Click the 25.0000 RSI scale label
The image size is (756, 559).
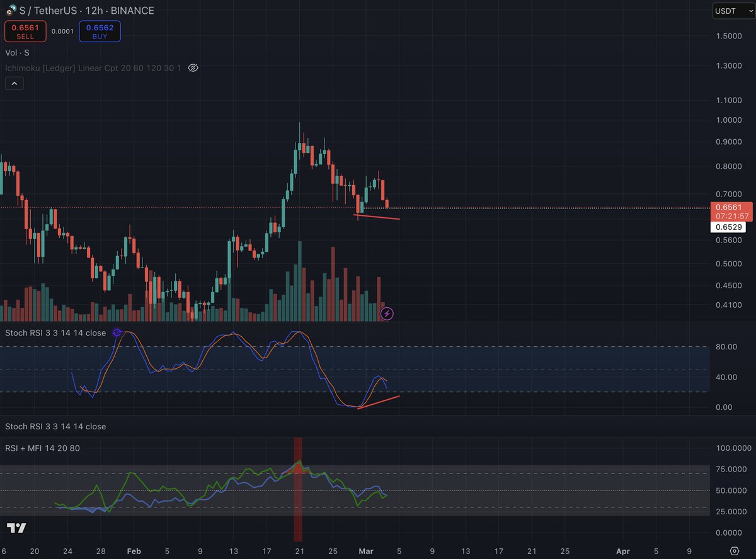(x=730, y=511)
